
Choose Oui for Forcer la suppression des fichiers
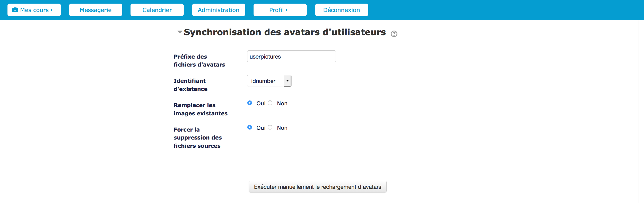[x=250, y=127]
